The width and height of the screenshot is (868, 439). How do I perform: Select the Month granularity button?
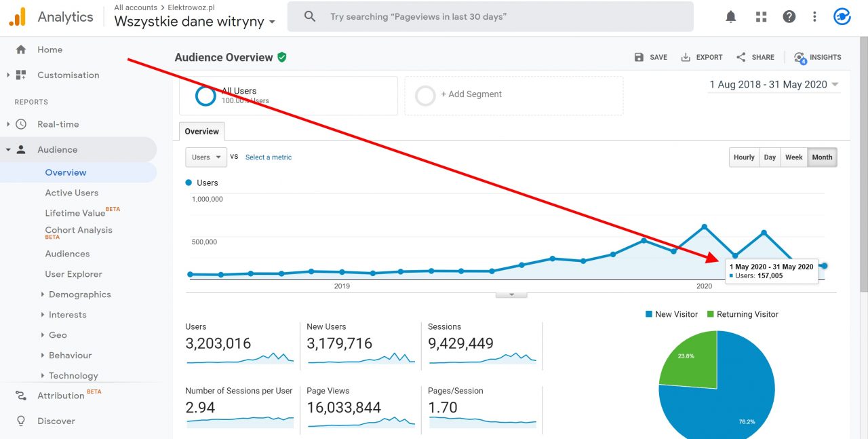(x=822, y=157)
